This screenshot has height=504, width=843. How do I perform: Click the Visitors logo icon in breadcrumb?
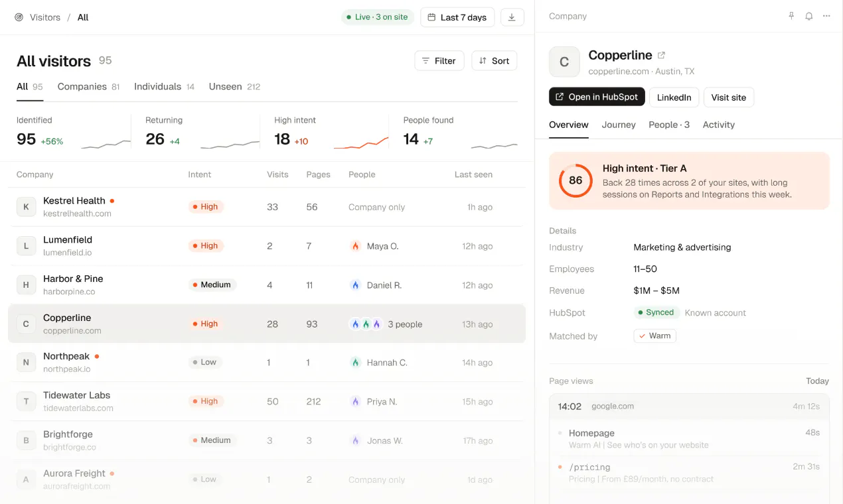(19, 17)
